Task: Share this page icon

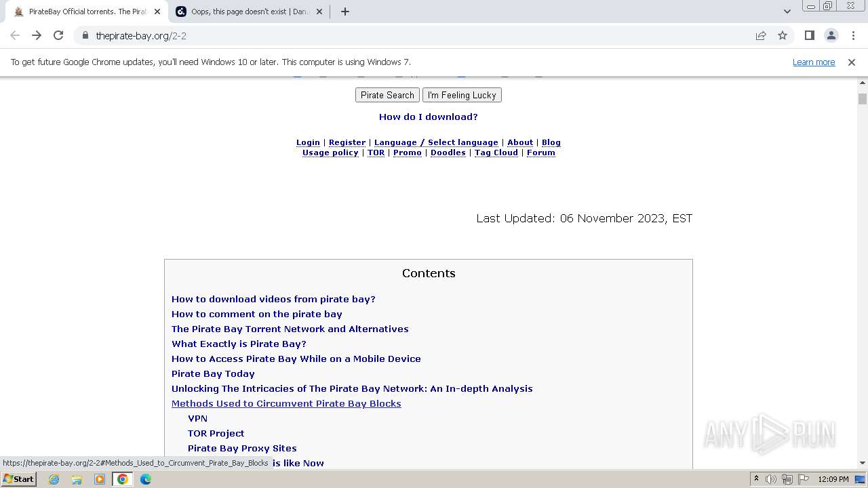Action: [761, 35]
